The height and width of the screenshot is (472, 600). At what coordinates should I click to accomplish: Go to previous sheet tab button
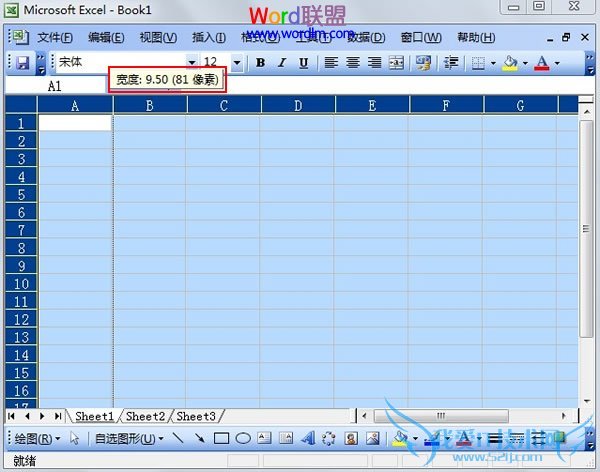(27, 416)
